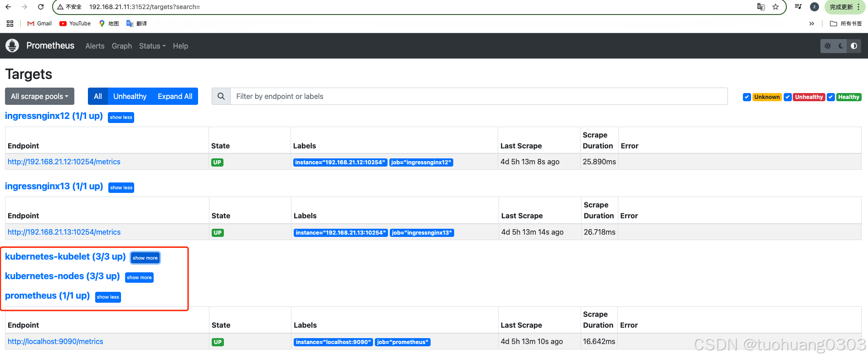Click scrape duration value 26.718ms
Viewport: 868px width, 359px height.
(599, 232)
